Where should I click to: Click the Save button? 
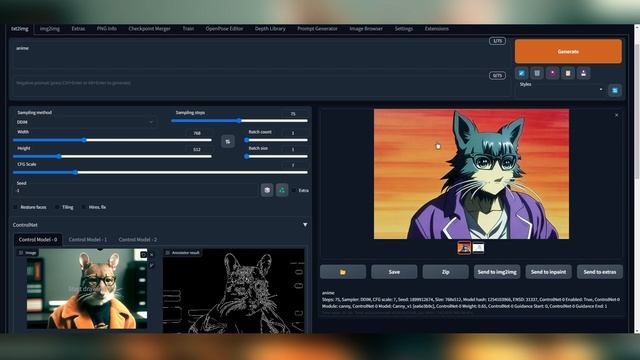(x=394, y=272)
